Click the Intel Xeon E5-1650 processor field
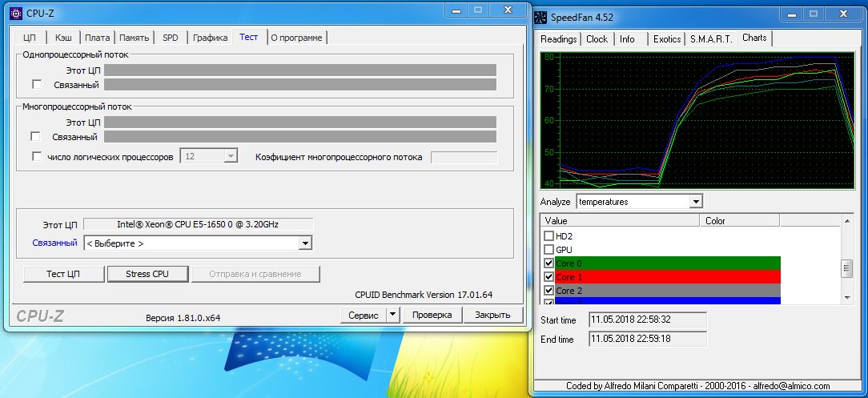The image size is (868, 398). [x=198, y=224]
